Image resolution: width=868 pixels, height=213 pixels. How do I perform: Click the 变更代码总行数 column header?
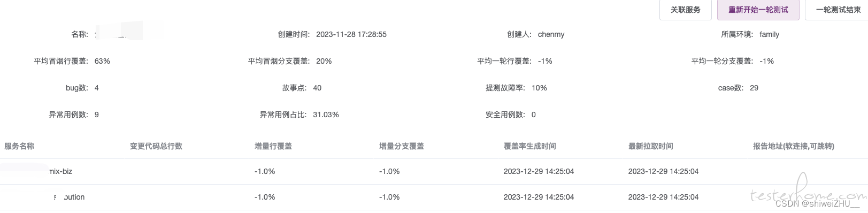coord(156,146)
